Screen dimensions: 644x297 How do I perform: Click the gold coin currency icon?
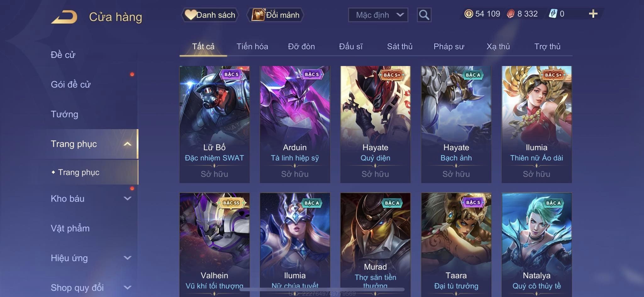[x=469, y=14]
